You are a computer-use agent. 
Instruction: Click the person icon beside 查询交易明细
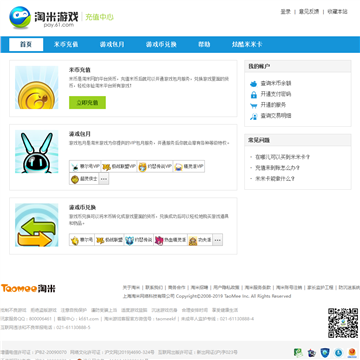coord(254,117)
